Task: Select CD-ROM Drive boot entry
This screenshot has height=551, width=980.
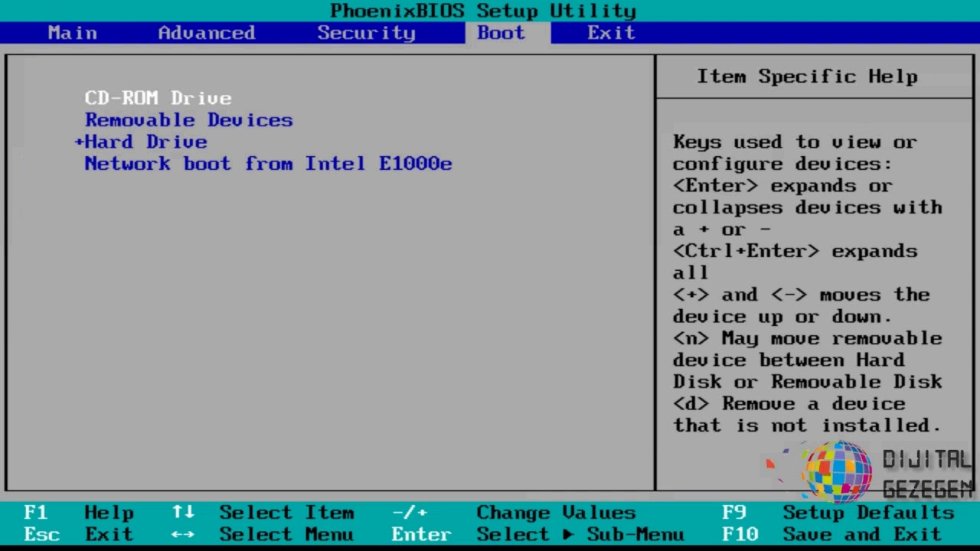Action: [158, 98]
